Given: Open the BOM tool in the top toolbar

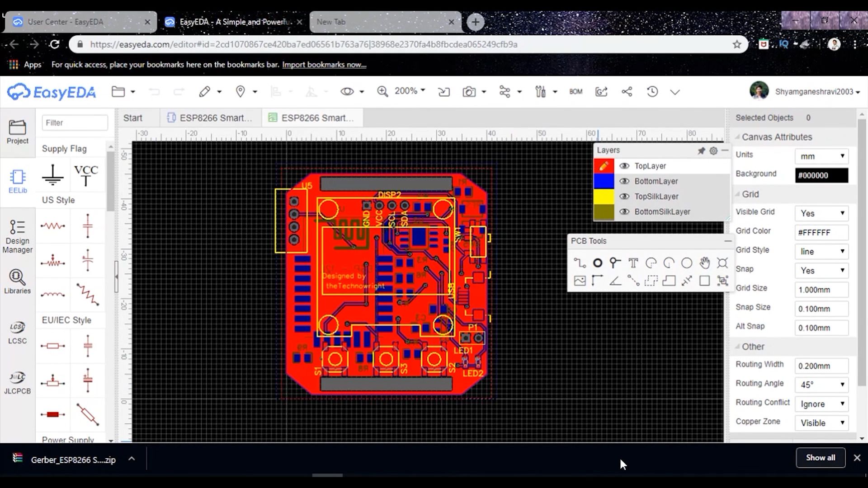Looking at the screenshot, I should [x=576, y=91].
